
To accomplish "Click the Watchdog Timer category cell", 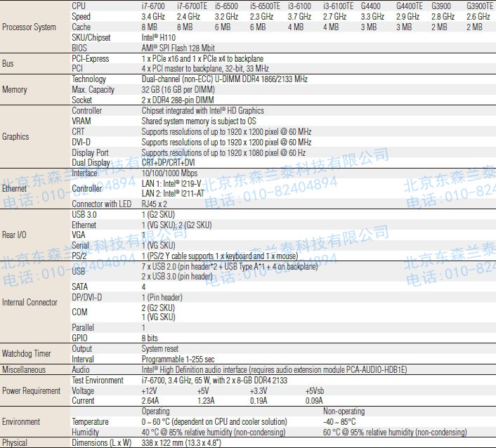I will [27, 354].
